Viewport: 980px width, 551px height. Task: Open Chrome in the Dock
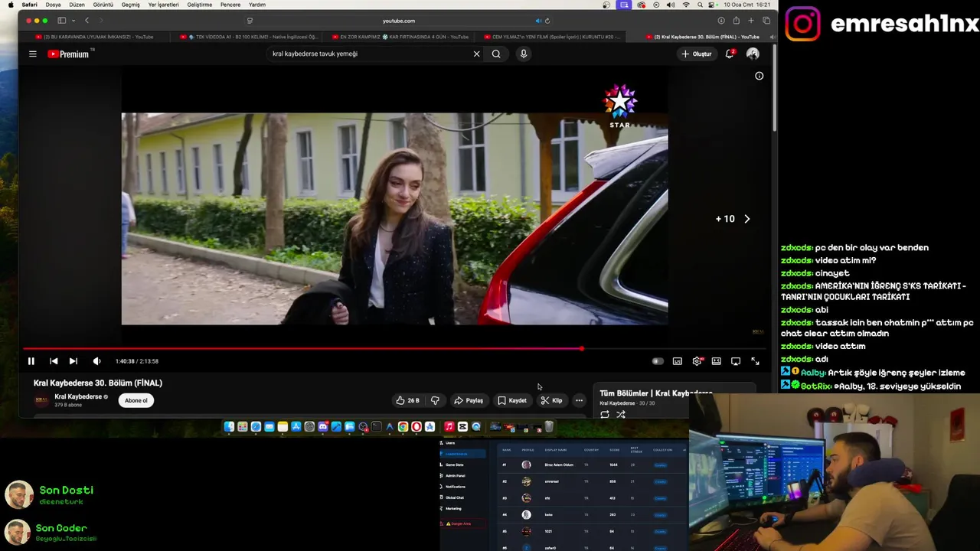pos(403,427)
